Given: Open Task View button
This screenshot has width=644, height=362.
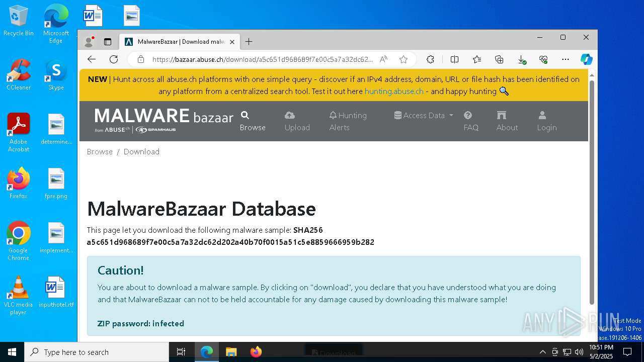Looking at the screenshot, I should (x=181, y=352).
